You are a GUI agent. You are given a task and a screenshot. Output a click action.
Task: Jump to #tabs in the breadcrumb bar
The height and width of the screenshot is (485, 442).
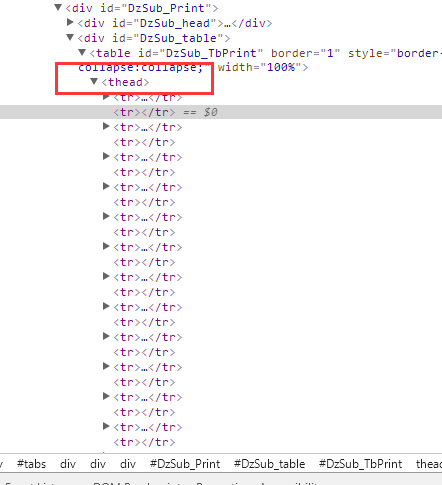click(x=31, y=464)
